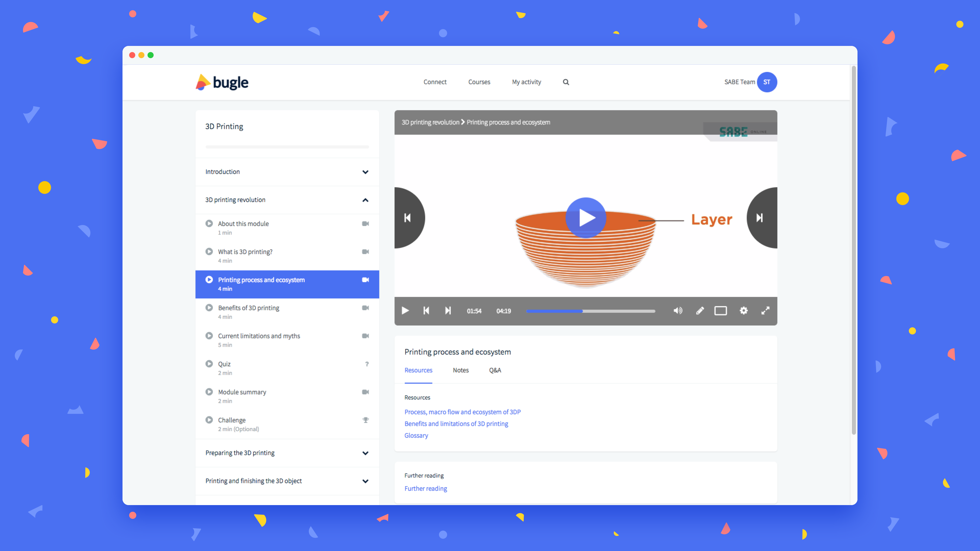Click the video progress seek bar

tap(591, 311)
